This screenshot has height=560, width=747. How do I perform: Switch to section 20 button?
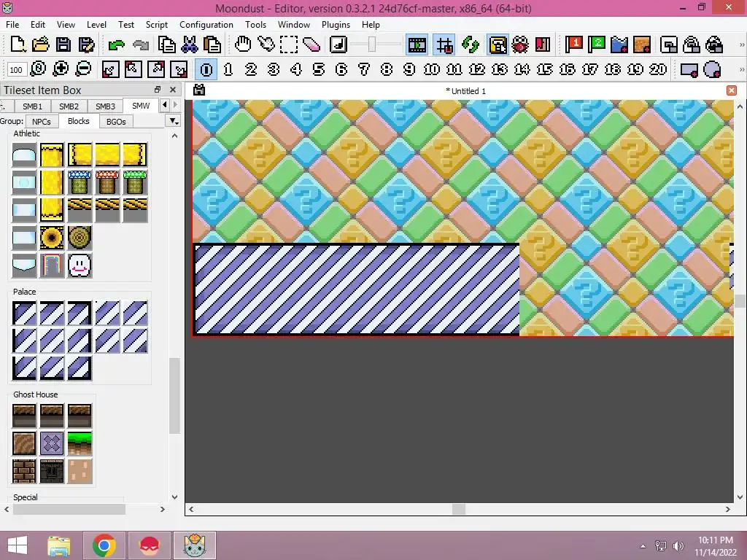coord(658,69)
